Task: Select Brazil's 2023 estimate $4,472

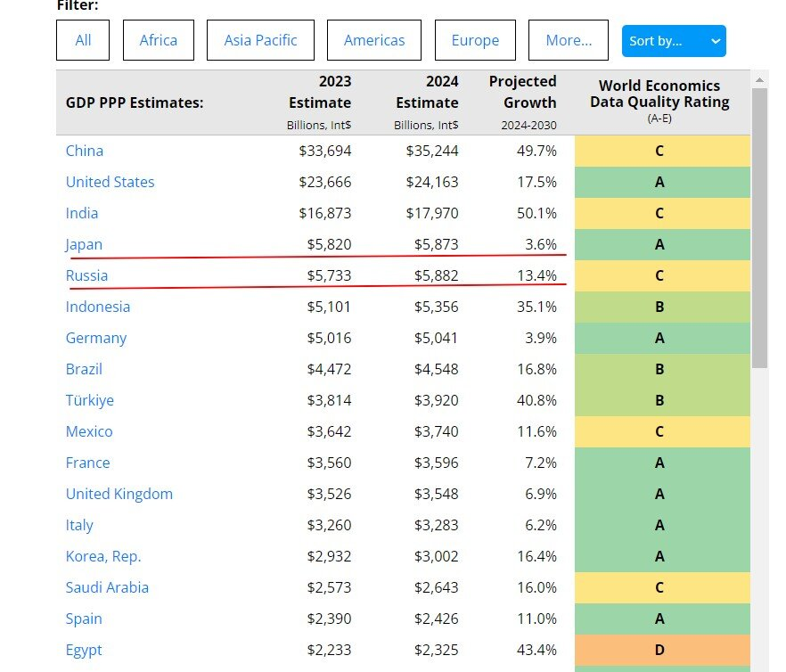Action: [x=329, y=369]
